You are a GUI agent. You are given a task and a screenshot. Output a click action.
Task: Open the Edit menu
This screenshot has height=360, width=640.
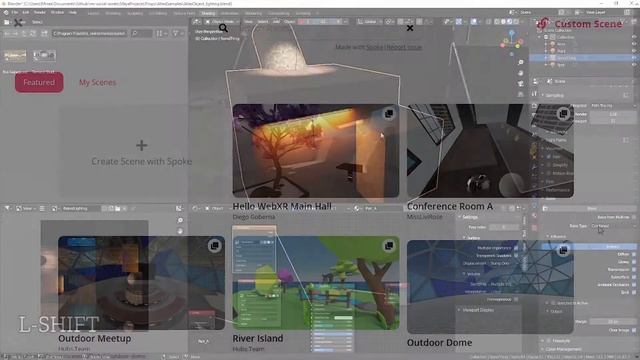click(x=26, y=13)
